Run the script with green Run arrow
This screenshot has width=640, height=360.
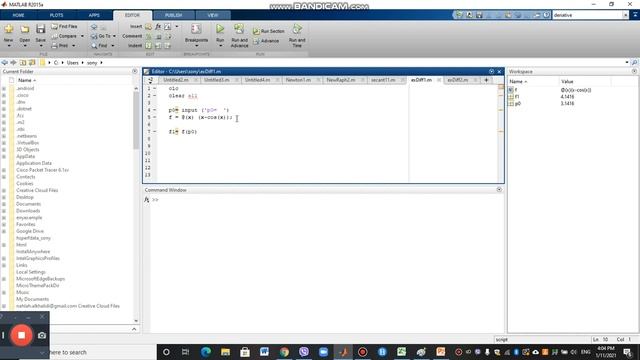220,29
